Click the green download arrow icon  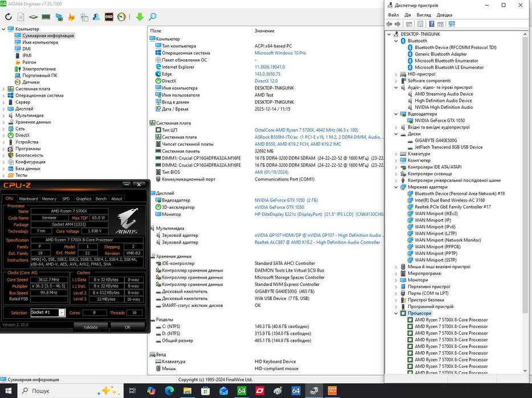(x=140, y=17)
